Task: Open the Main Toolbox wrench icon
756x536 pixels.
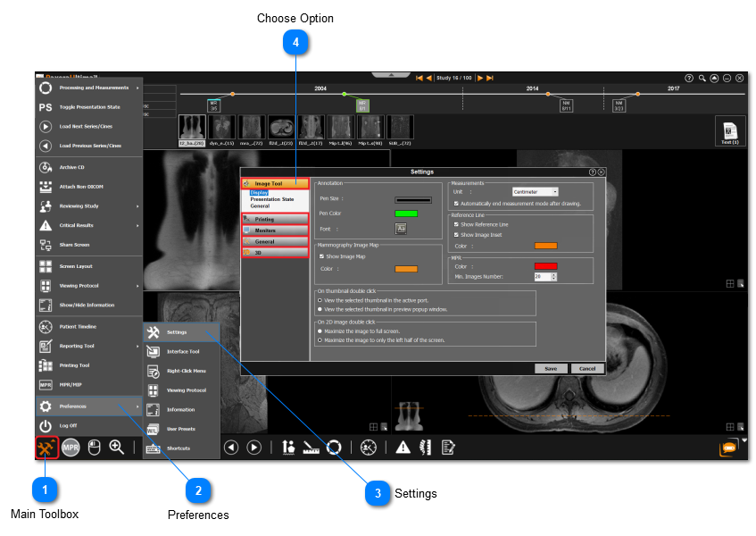Action: tap(47, 447)
